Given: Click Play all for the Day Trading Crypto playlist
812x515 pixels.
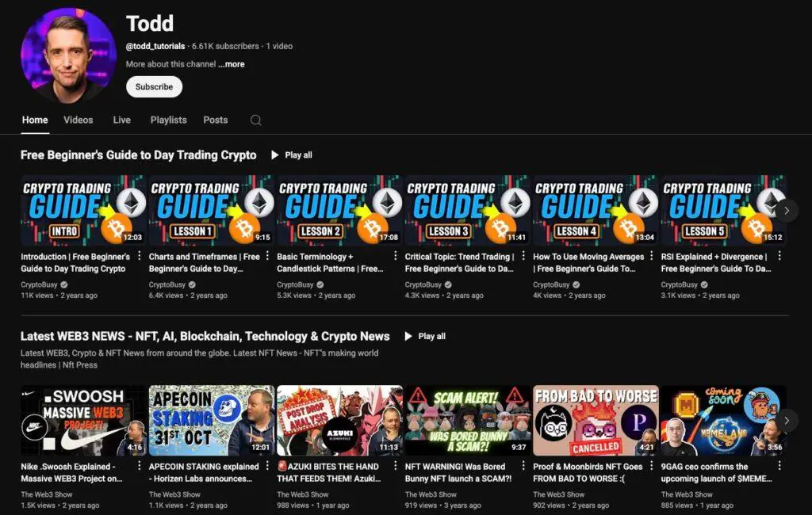Looking at the screenshot, I should pyautogui.click(x=291, y=154).
